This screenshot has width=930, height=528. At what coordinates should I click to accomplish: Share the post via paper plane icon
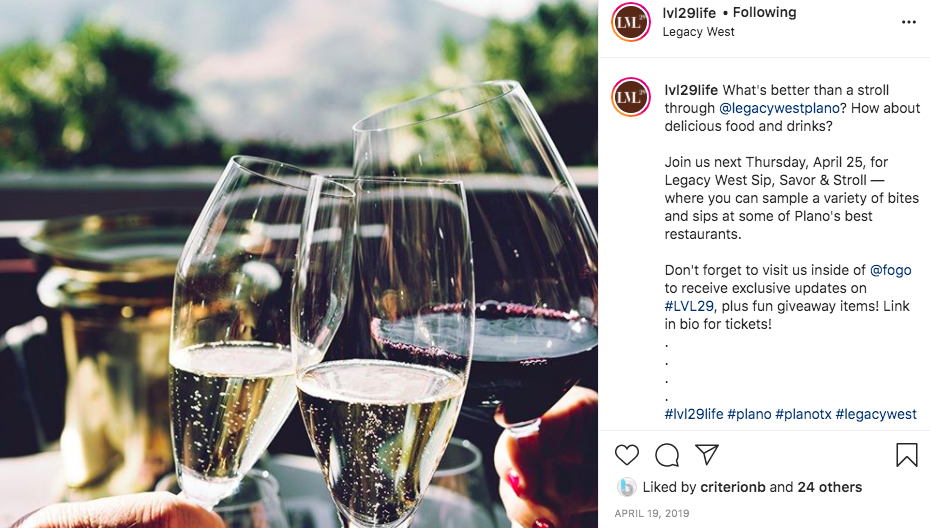coord(707,454)
